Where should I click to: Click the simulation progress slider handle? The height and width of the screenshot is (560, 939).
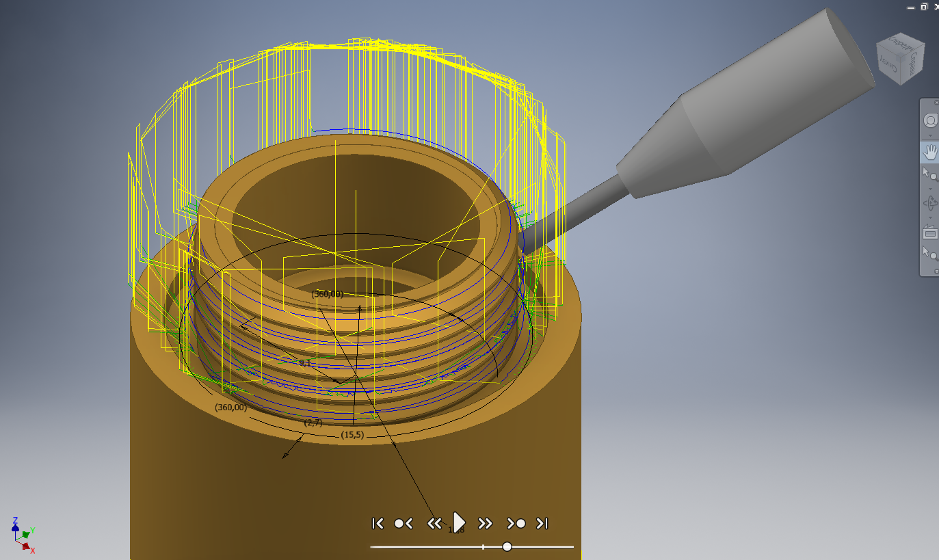click(506, 547)
